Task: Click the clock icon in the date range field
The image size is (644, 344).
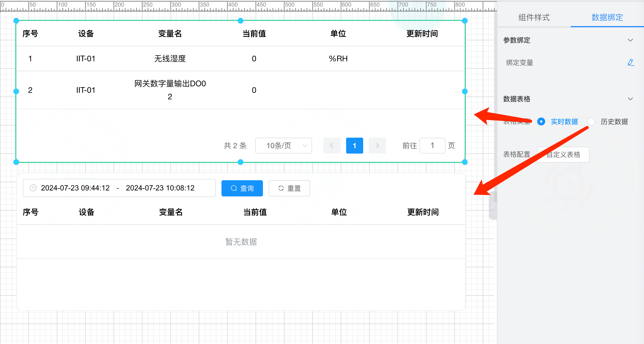Action: pyautogui.click(x=33, y=188)
